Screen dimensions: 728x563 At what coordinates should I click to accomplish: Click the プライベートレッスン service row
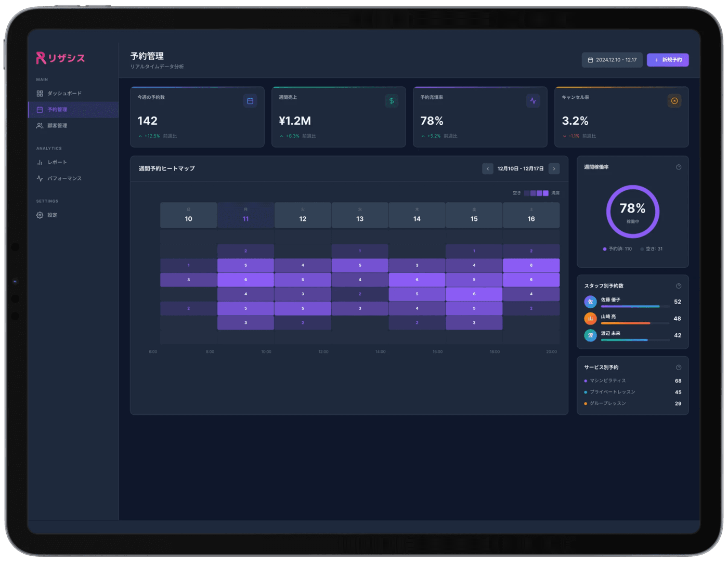click(x=633, y=392)
